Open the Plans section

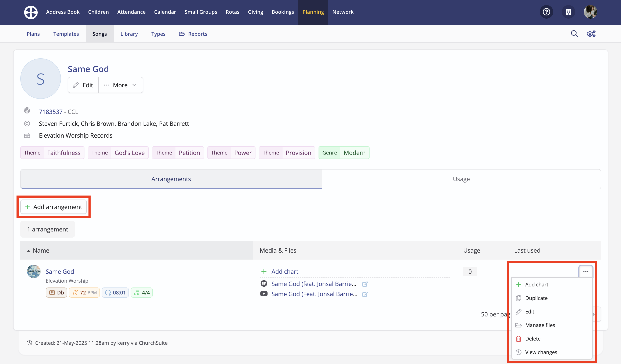pyautogui.click(x=33, y=34)
